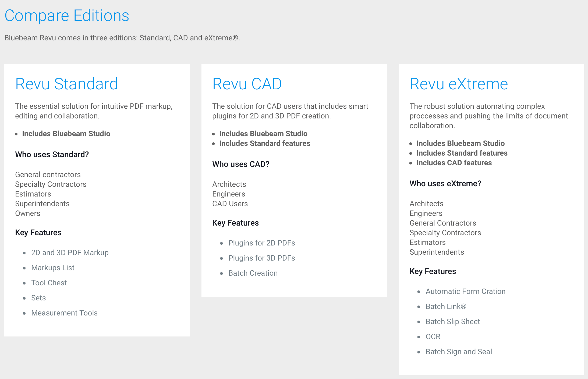Click the Includes CAD features item in Revu eXtreme

click(x=454, y=163)
